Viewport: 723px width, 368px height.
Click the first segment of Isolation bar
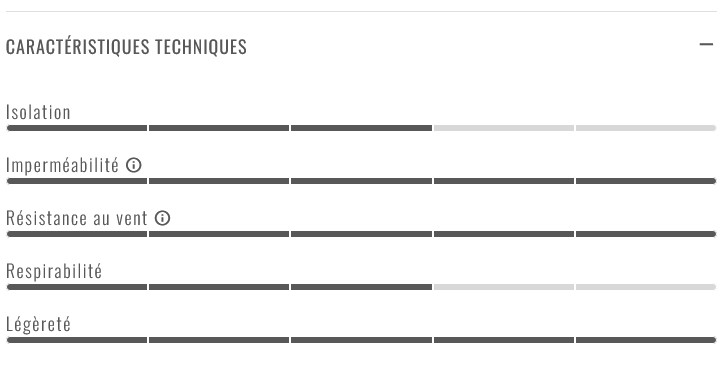tap(77, 128)
